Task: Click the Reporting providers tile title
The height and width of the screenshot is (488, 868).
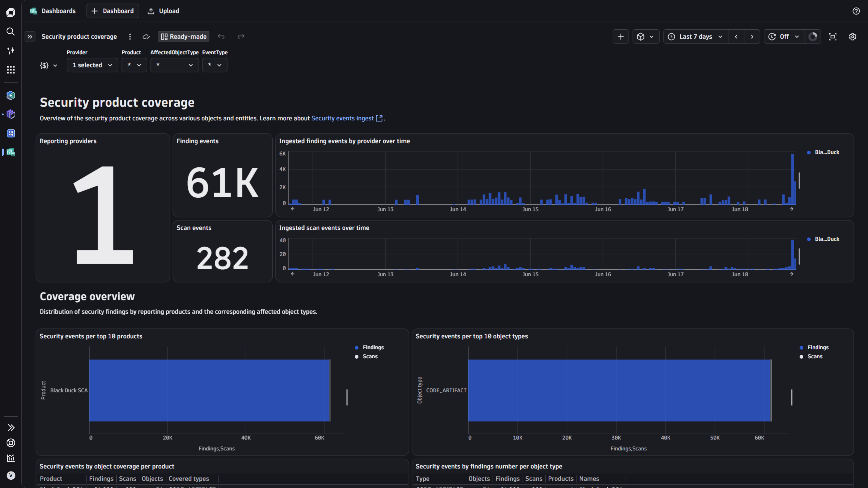Action: coord(68,141)
